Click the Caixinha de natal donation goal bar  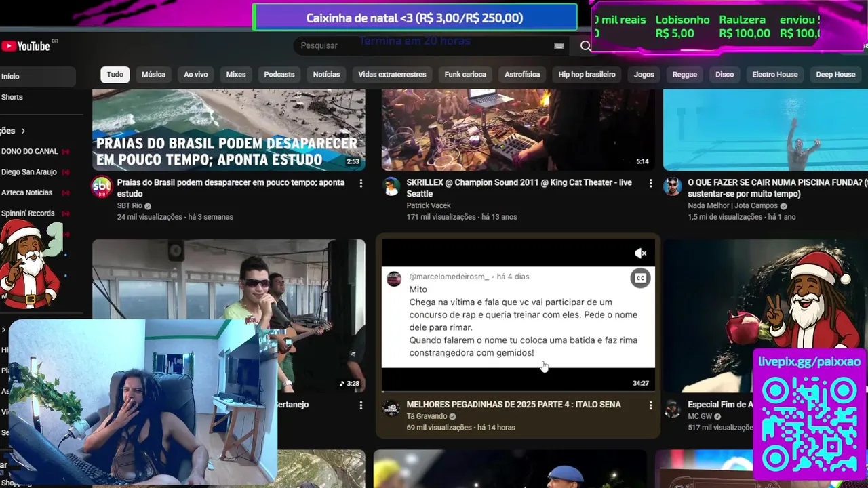414,18
